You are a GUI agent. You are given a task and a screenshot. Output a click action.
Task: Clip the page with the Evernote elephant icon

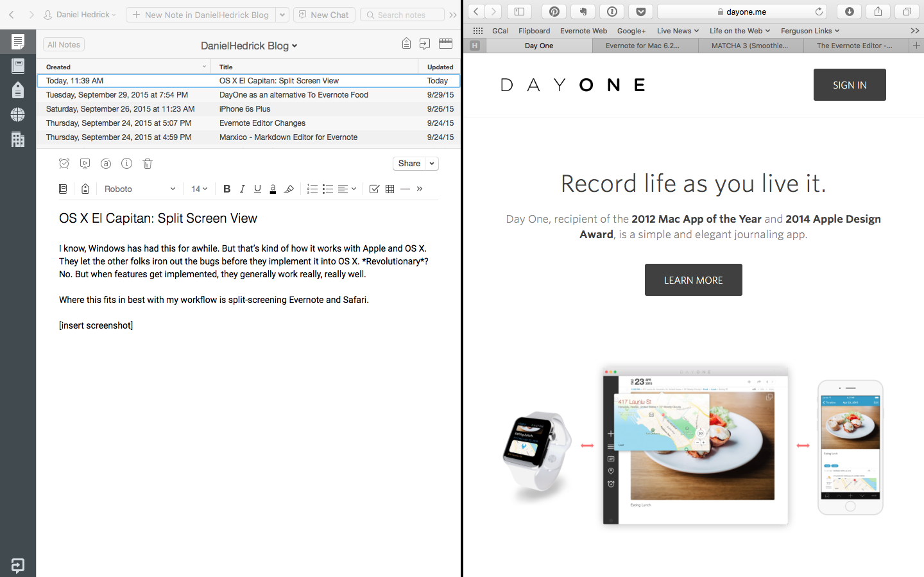[583, 11]
